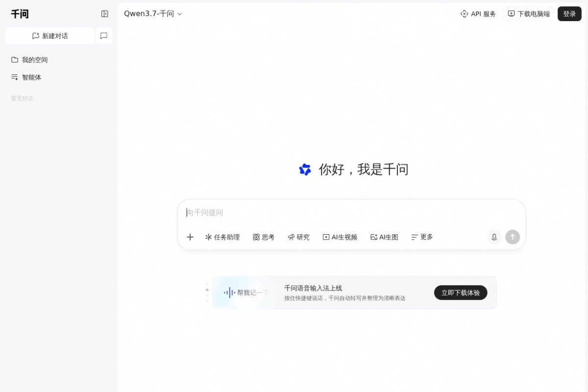Click the send arrow button
The width and height of the screenshot is (588, 392).
click(x=513, y=237)
